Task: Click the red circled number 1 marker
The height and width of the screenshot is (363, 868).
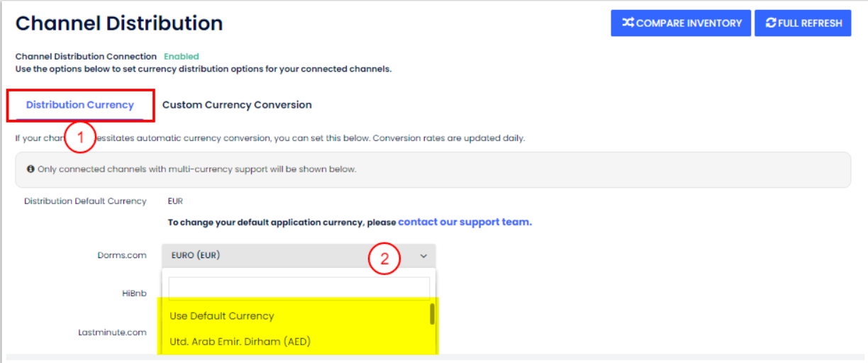Action: pyautogui.click(x=80, y=138)
